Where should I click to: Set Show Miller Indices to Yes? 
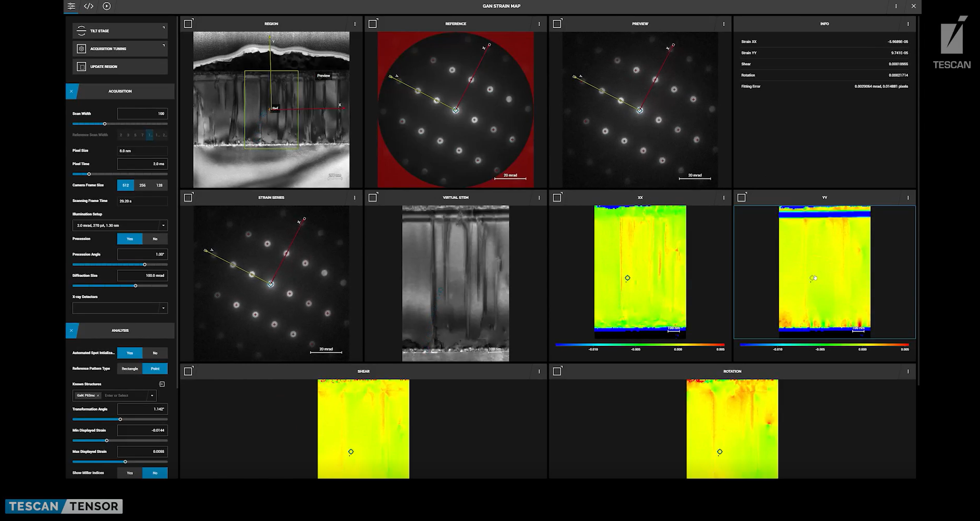click(x=129, y=473)
